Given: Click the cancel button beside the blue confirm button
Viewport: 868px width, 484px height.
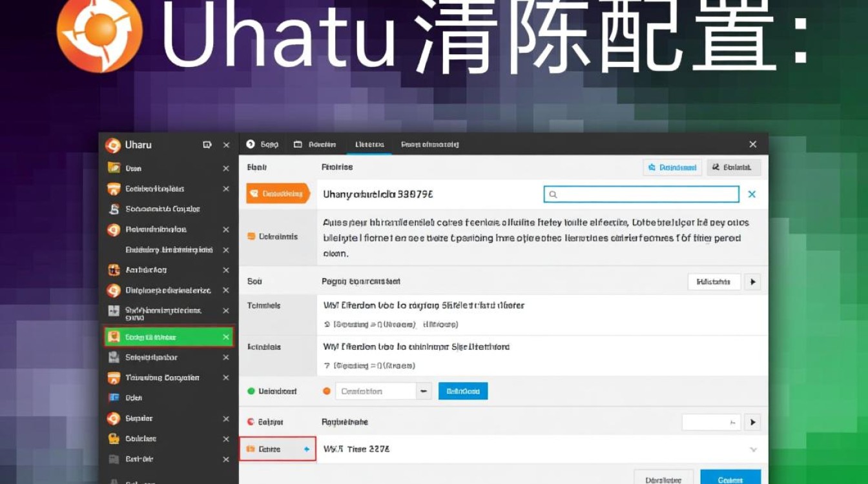Looking at the screenshot, I should tap(663, 479).
